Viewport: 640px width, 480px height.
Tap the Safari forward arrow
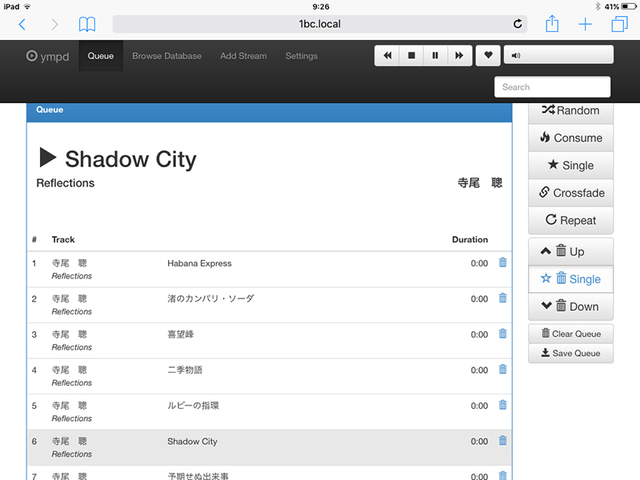(54, 24)
